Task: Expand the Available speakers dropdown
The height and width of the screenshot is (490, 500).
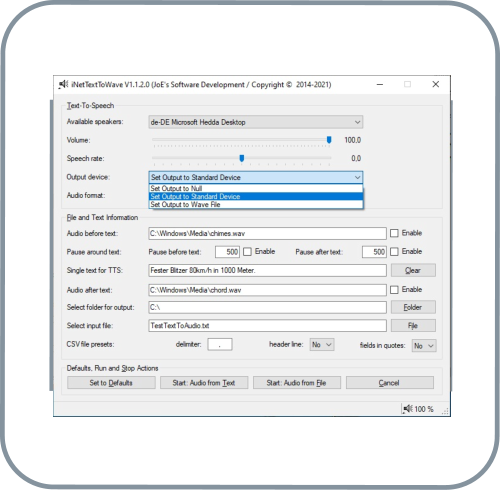Action: (x=256, y=122)
